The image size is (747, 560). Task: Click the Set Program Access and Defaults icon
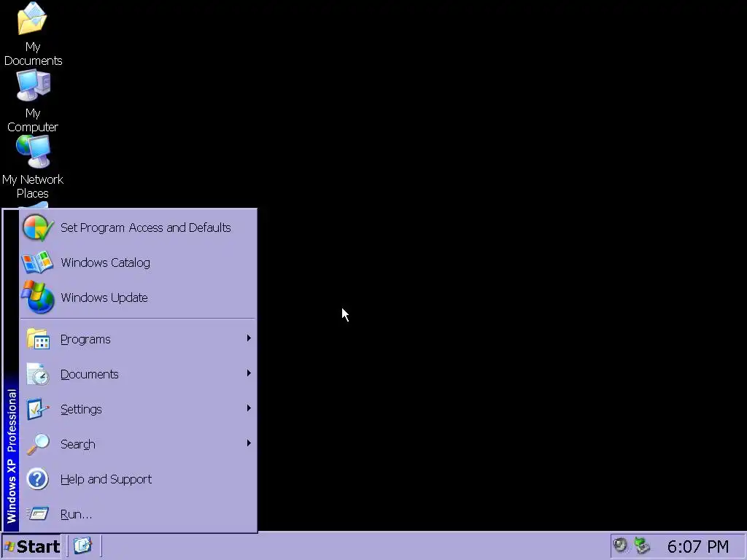coord(38,227)
